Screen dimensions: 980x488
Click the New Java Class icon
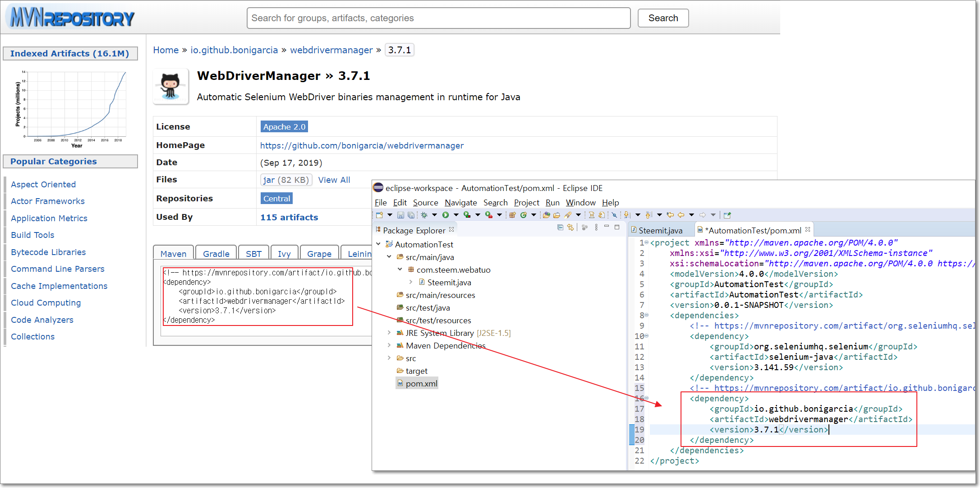(x=523, y=215)
